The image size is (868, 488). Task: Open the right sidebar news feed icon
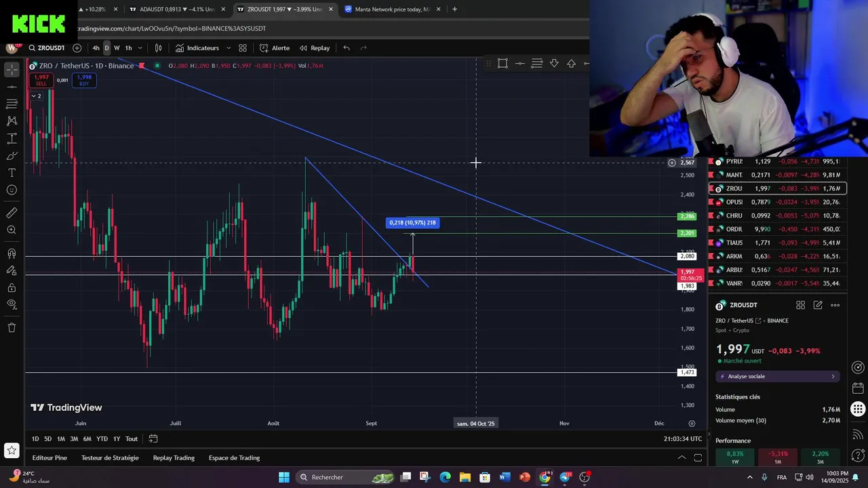click(858, 434)
